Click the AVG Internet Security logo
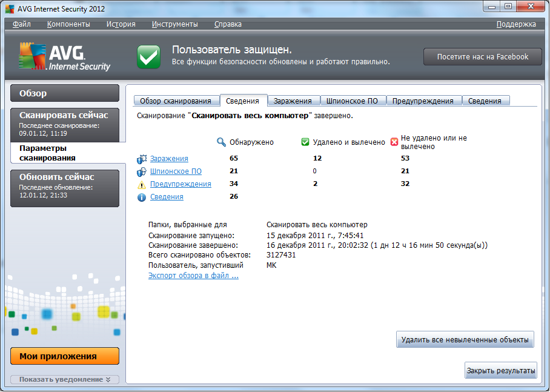550x392 pixels. click(x=65, y=56)
